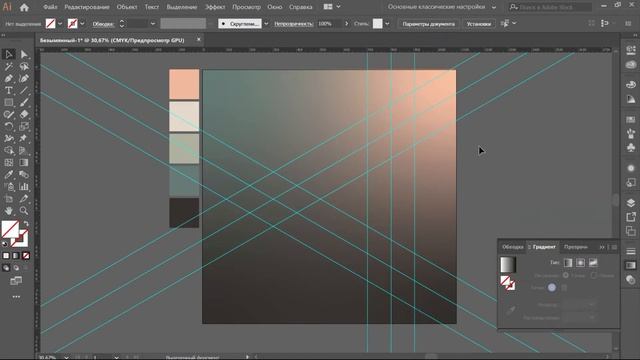Choose Radial gradient type button
The height and width of the screenshot is (360, 640).
[580, 263]
